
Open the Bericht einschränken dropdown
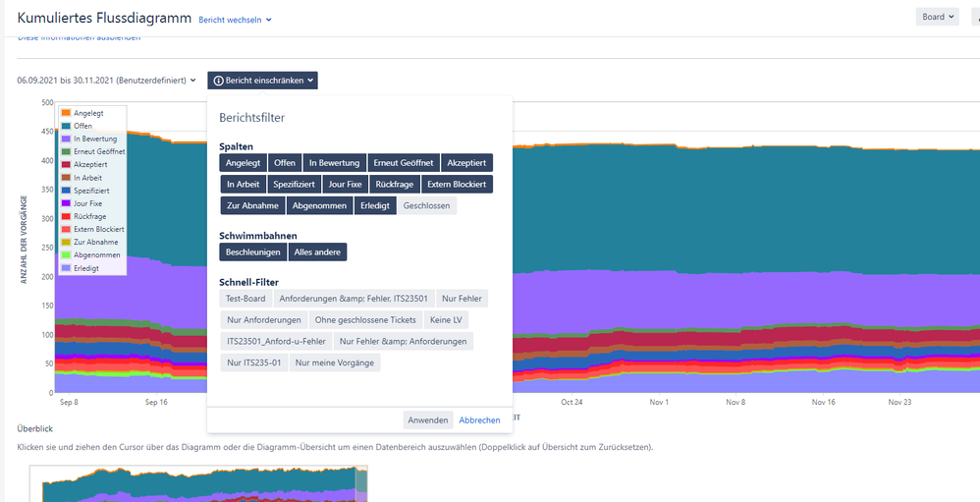262,81
